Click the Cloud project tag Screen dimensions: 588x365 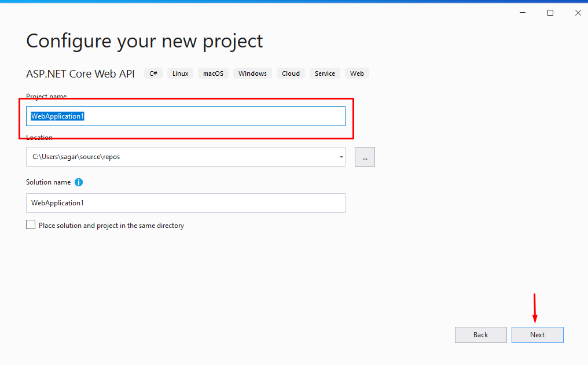click(x=291, y=73)
